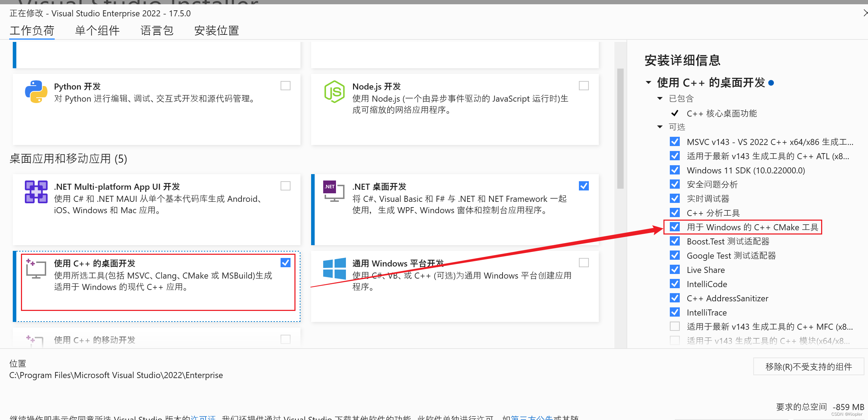Uncheck Boost.Test 测试适配器
This screenshot has width=868, height=420.
point(675,241)
